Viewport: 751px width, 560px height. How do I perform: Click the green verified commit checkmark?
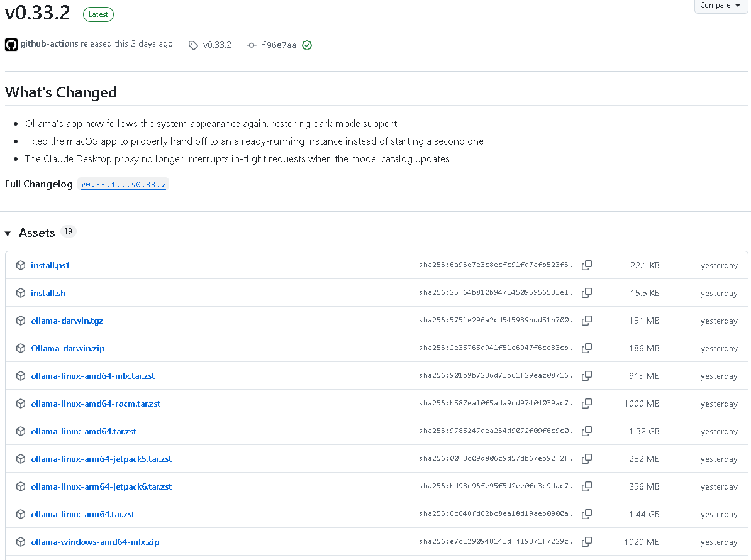[307, 45]
